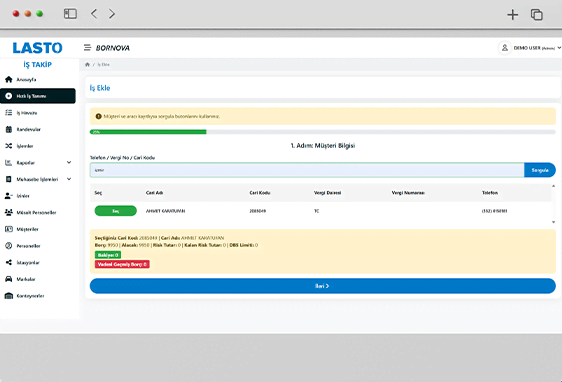Open the Anasayfa home icon in sidebar
Screen dimensions: 562x382
9,80
